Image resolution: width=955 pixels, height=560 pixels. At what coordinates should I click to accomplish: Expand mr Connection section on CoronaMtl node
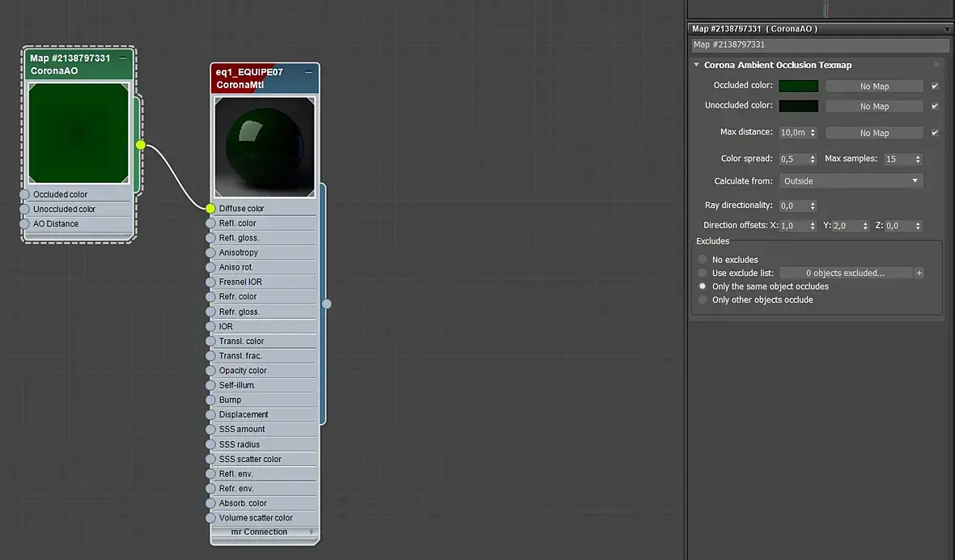pyautogui.click(x=312, y=532)
